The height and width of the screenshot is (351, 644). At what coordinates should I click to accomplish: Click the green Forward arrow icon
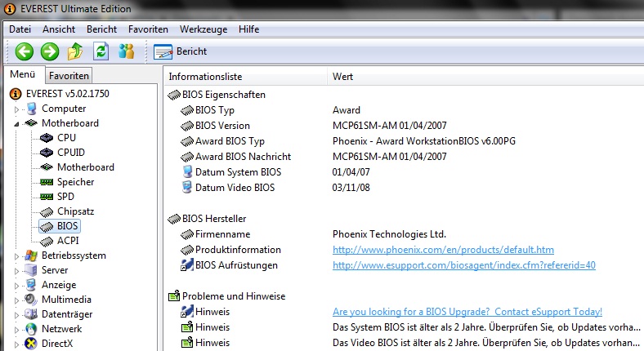(50, 51)
